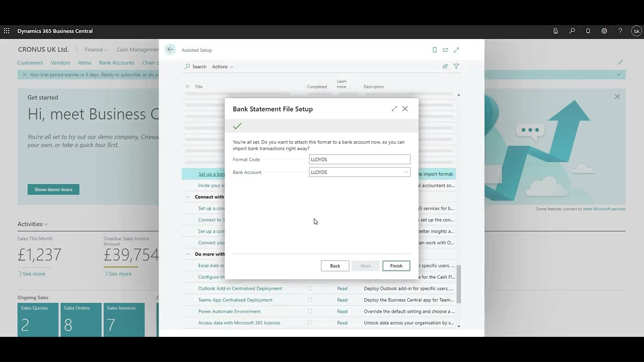Open the SA user account avatar
Screen dimensions: 644x362
click(x=636, y=31)
